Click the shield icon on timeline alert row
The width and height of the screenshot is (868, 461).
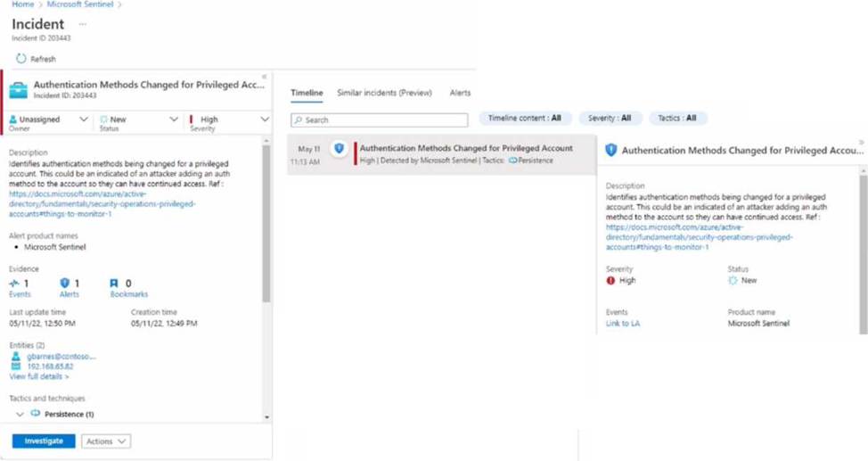(x=339, y=149)
